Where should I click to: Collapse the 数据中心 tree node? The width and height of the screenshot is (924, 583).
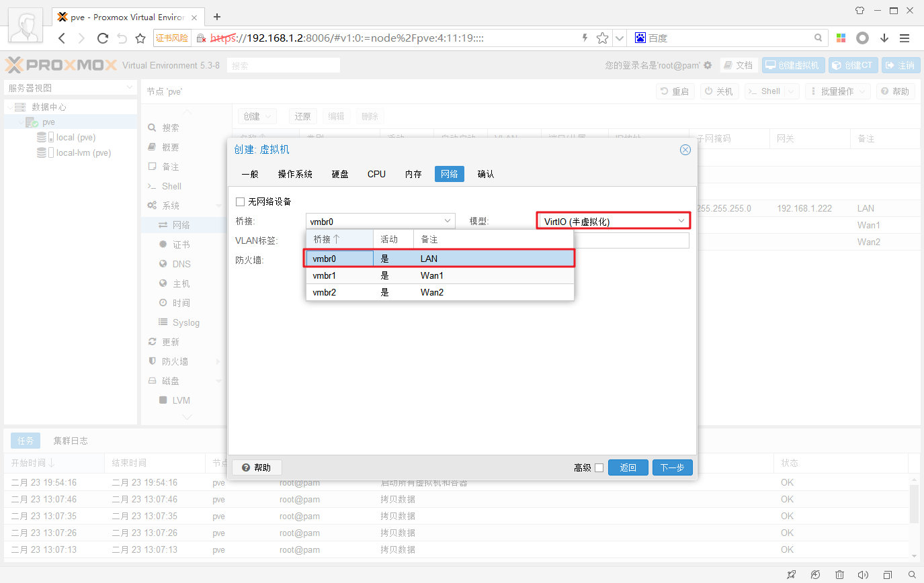pyautogui.click(x=9, y=107)
